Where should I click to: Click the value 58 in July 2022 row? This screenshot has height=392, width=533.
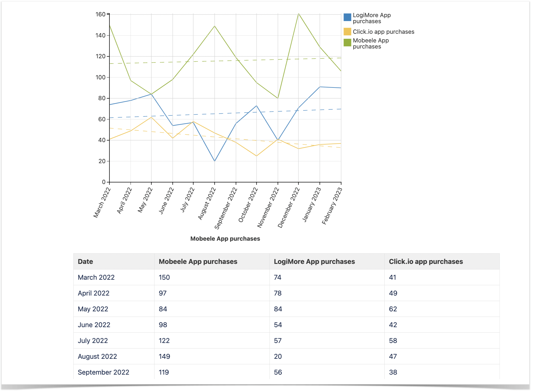tap(393, 341)
